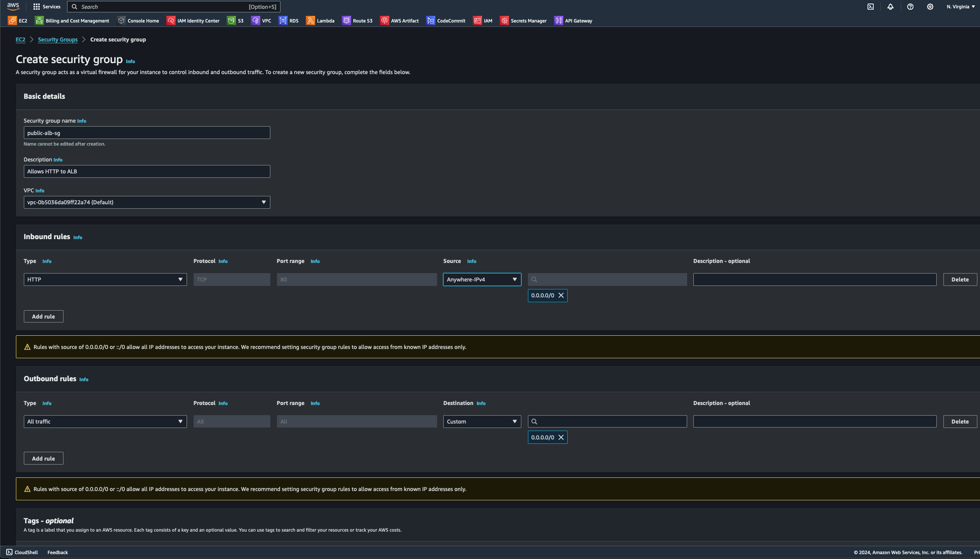Add rule under Outbound rules
The image size is (980, 559).
pyautogui.click(x=44, y=459)
